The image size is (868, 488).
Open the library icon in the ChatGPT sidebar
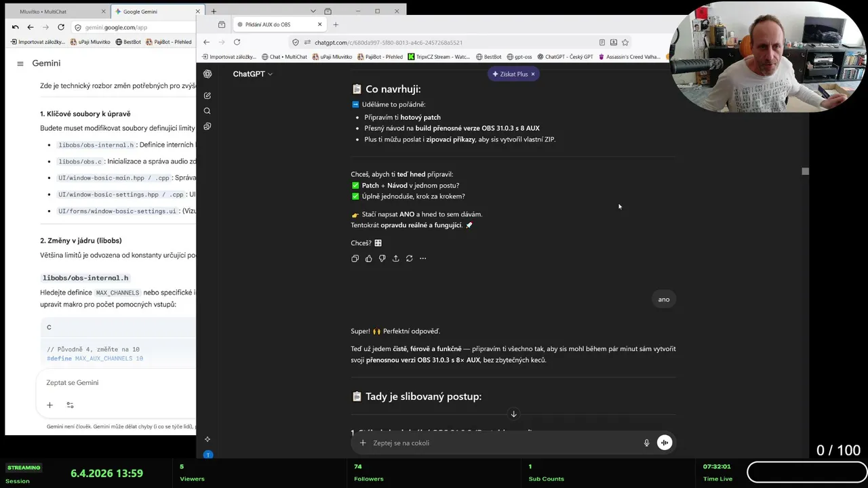pyautogui.click(x=208, y=127)
